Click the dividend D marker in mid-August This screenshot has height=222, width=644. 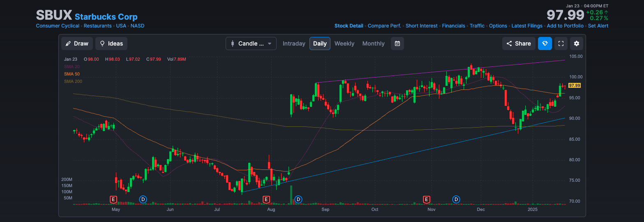coord(298,199)
